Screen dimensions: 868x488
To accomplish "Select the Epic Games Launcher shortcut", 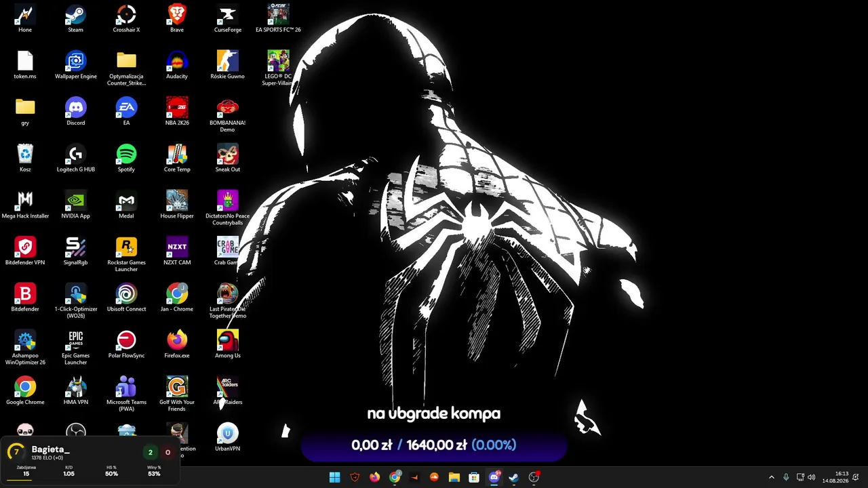I will pyautogui.click(x=75, y=348).
